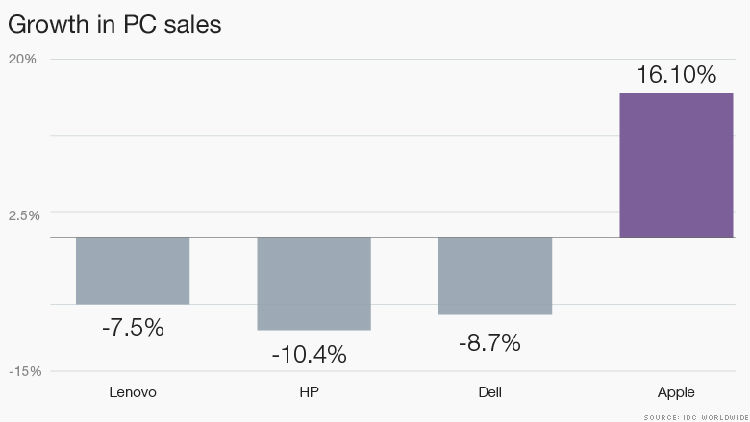
Task: Click the 16.10% value label
Action: tap(676, 76)
